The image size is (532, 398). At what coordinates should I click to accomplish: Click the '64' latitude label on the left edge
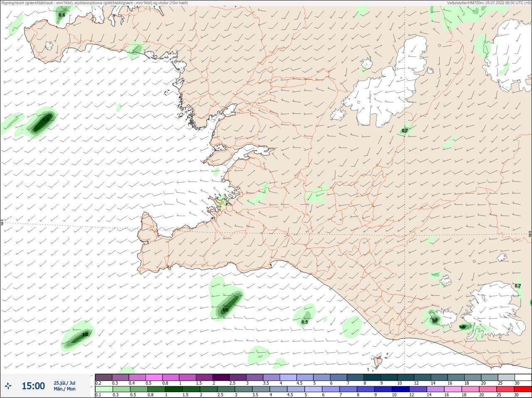tap(2, 223)
